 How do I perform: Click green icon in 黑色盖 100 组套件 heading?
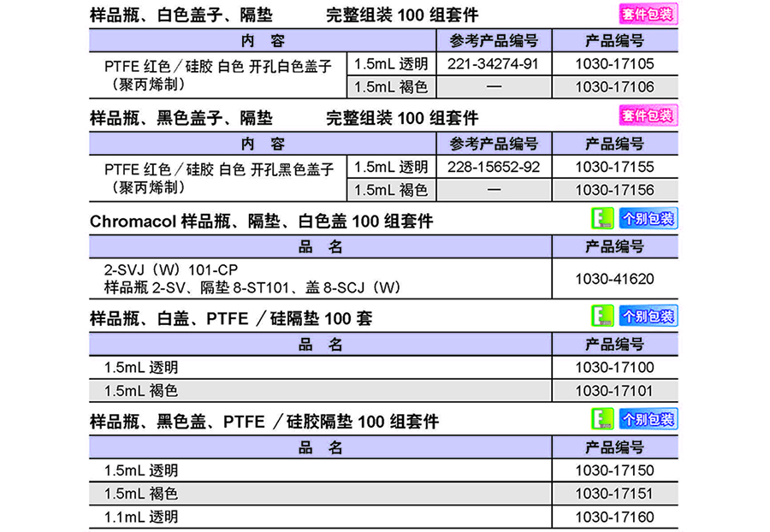click(604, 419)
